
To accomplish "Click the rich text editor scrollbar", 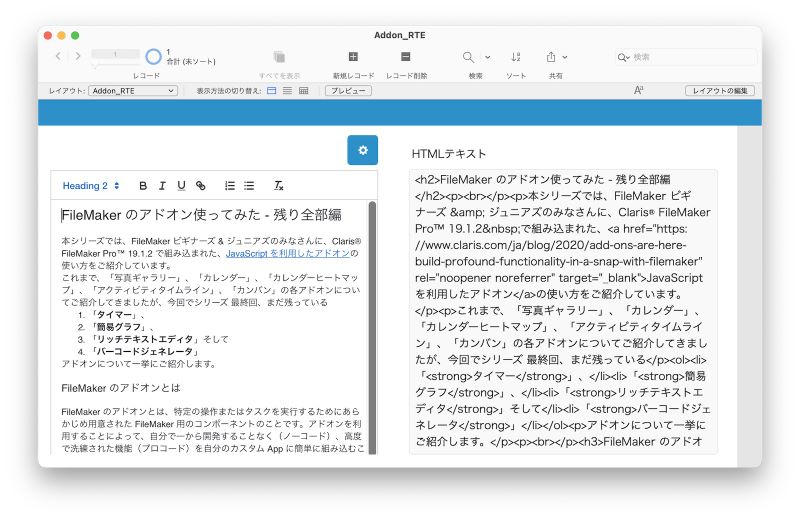I will tap(372, 327).
